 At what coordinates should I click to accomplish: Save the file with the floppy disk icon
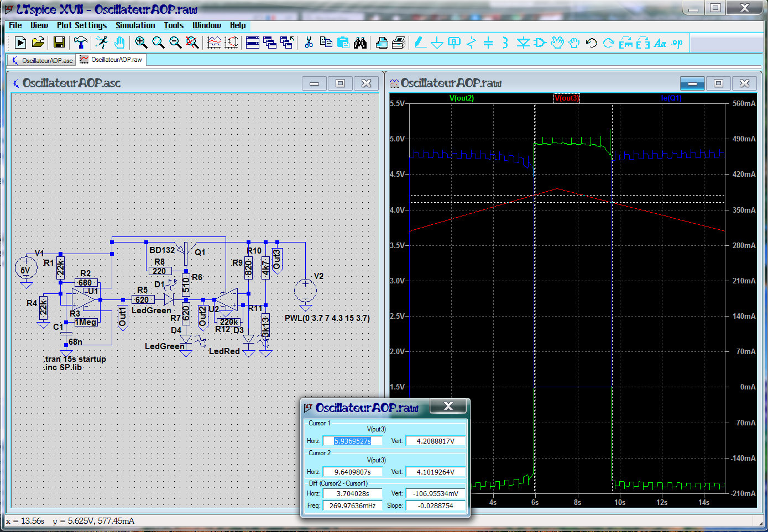[x=59, y=43]
